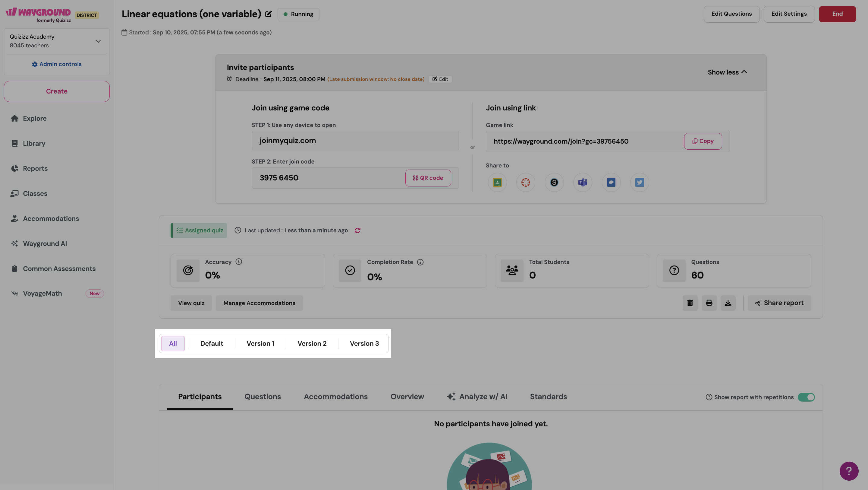
Task: Switch to the Questions tab
Action: [263, 396]
